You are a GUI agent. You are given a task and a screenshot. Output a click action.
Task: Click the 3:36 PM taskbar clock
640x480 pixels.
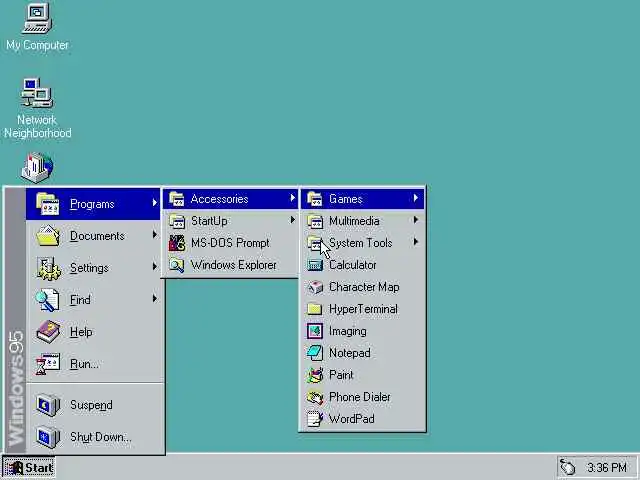(x=607, y=467)
